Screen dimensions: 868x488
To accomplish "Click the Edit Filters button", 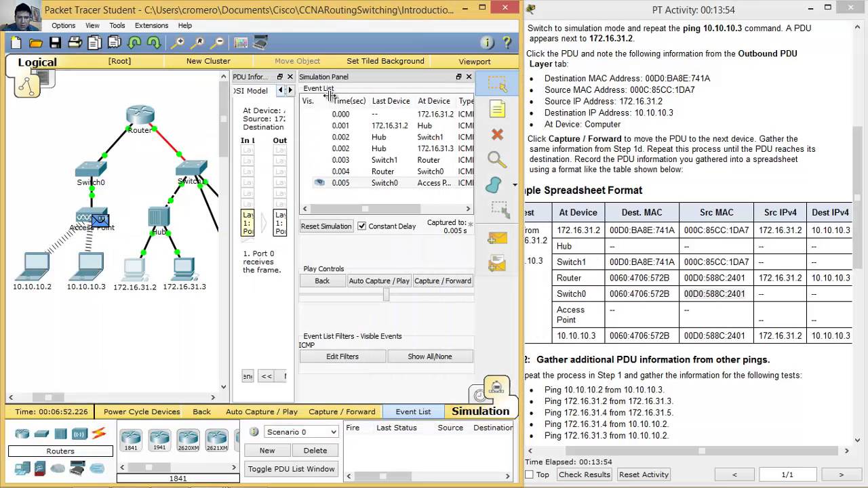I will tap(342, 357).
